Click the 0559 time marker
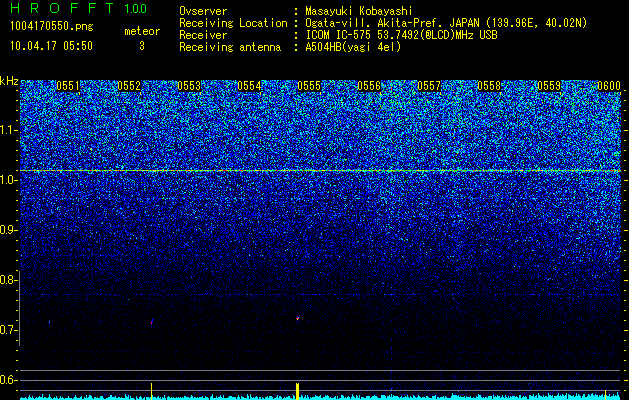Image resolution: width=629 pixels, height=400 pixels. 549,86
